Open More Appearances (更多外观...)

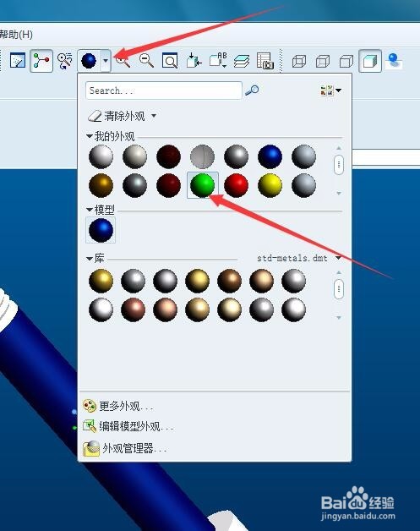click(118, 406)
